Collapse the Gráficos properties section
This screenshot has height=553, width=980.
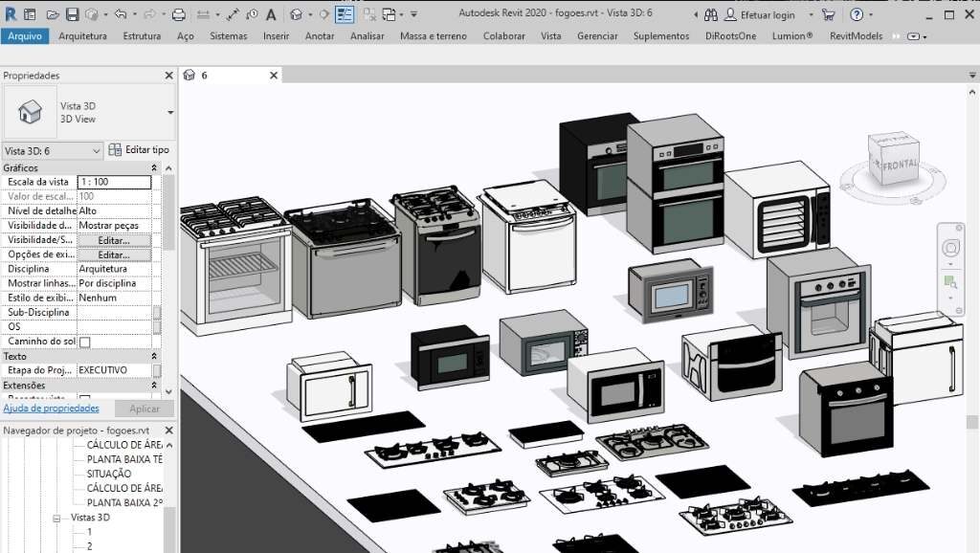(154, 168)
